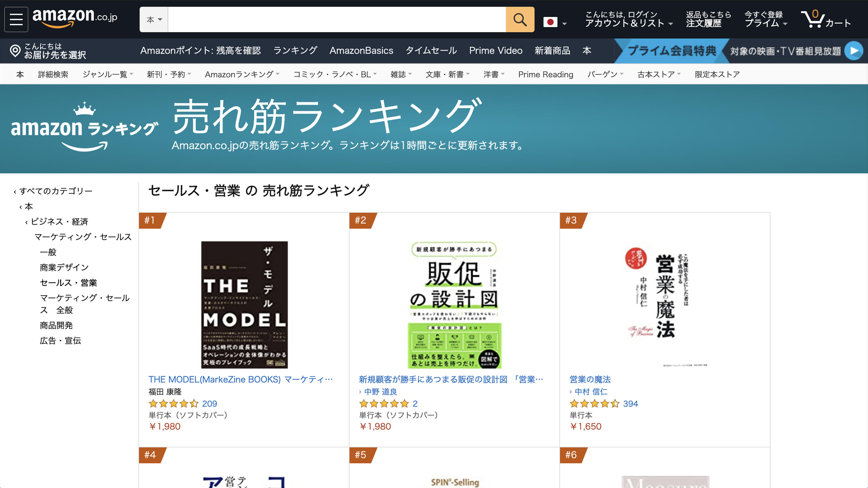Screen dimensions: 868x488
Task: Click the star rating of THE MODEL
Action: click(x=173, y=404)
